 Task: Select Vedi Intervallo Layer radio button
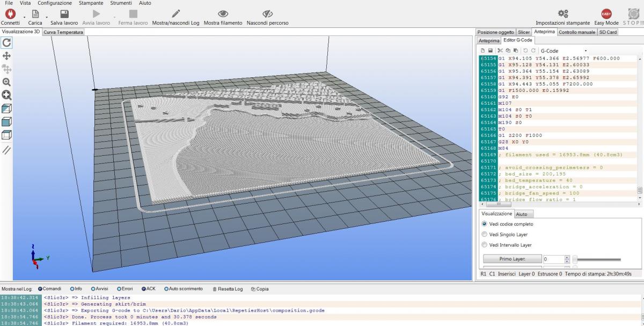(485, 245)
